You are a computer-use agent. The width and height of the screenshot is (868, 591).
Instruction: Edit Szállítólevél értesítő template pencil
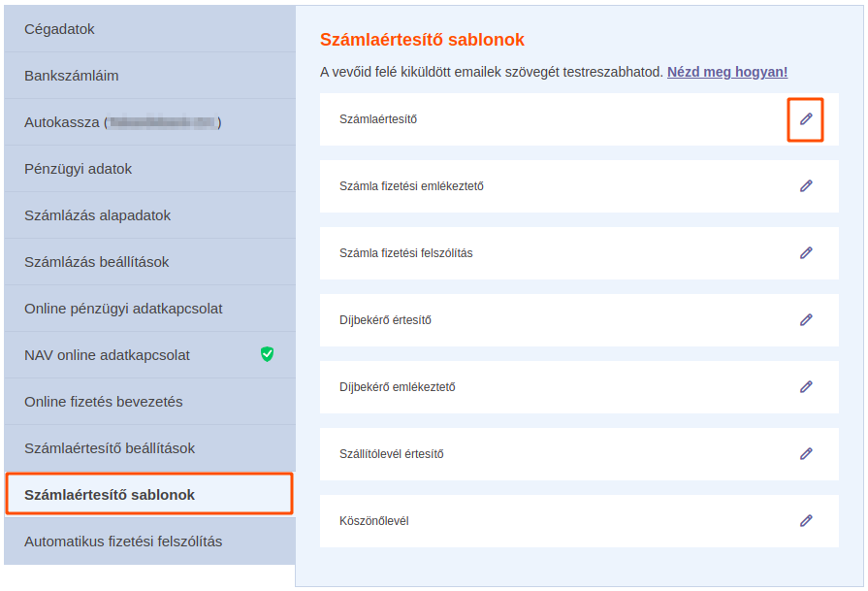tap(806, 454)
